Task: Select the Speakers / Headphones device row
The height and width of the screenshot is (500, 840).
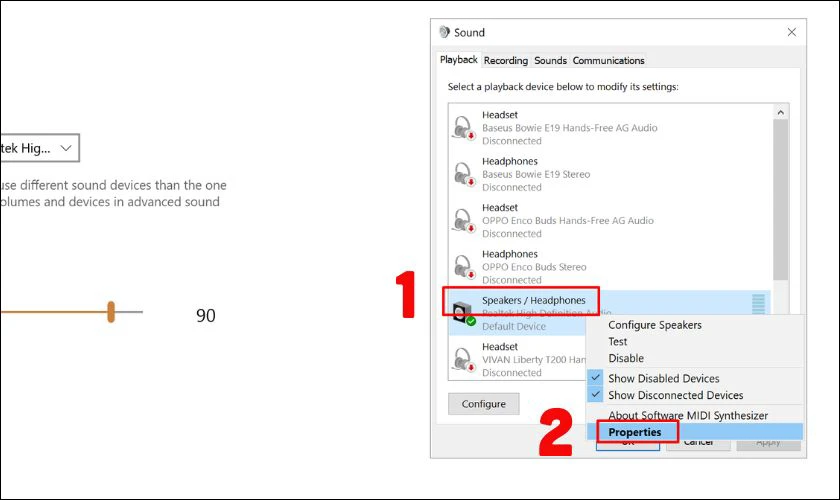Action: tap(610, 313)
